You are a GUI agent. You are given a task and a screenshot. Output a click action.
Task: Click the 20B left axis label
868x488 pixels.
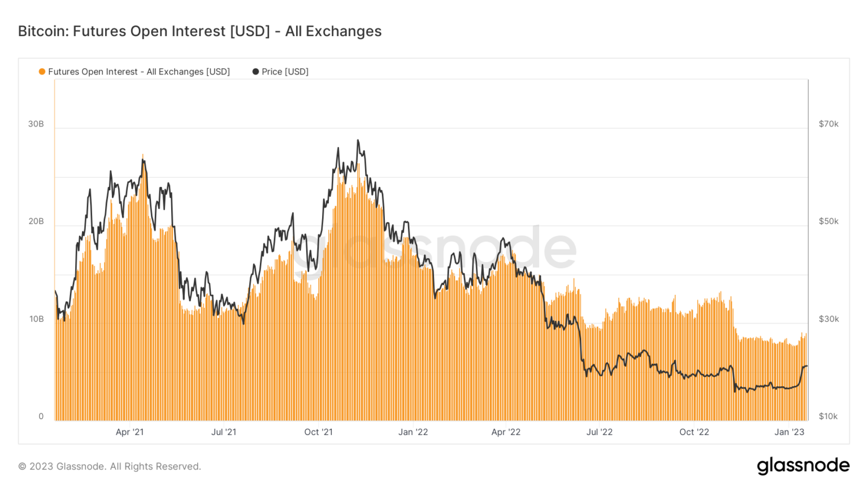click(36, 221)
